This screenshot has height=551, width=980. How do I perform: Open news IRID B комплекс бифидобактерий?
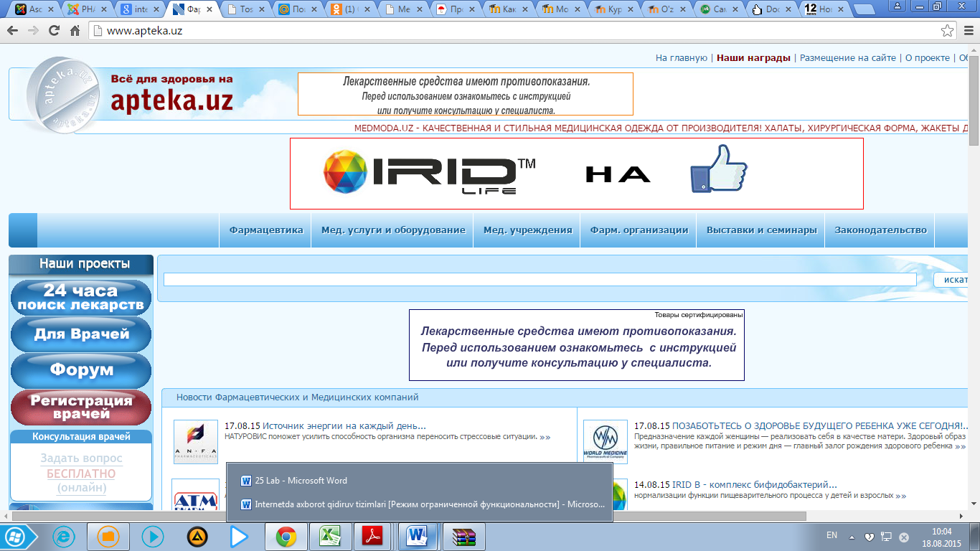[755, 484]
